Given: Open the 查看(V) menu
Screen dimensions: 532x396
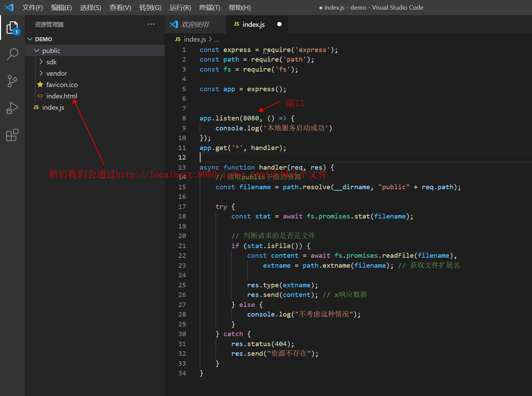Looking at the screenshot, I should tap(120, 8).
